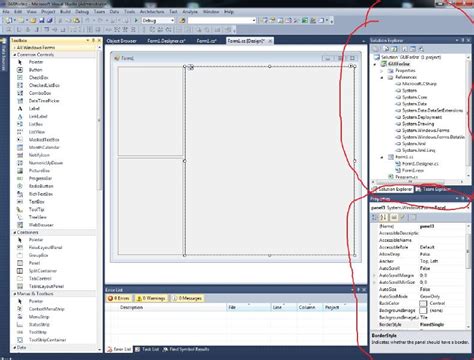Select the Button control in Toolbox

[35, 70]
